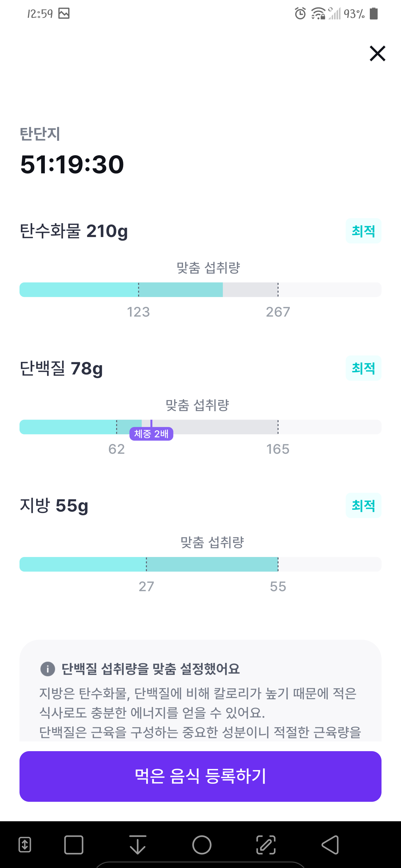Tap the 단백질 intake progress bar
The height and width of the screenshot is (868, 401).
(200, 427)
